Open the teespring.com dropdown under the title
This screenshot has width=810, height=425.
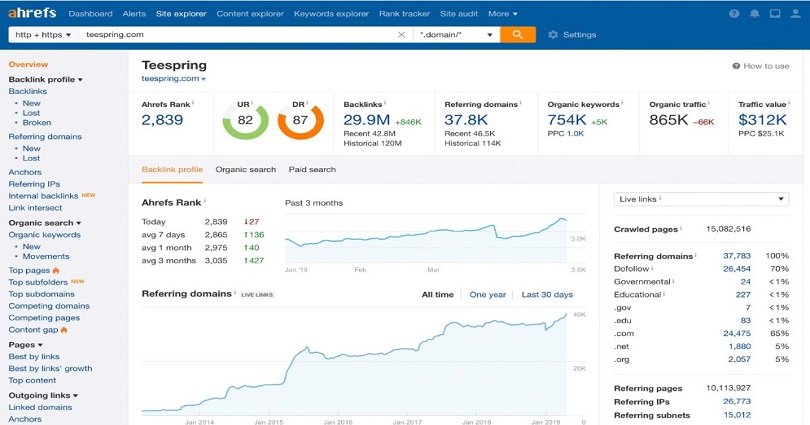point(174,78)
